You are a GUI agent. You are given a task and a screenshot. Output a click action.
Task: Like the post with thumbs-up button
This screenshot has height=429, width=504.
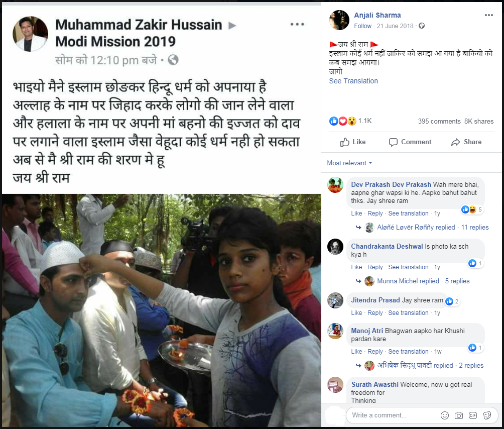[353, 142]
